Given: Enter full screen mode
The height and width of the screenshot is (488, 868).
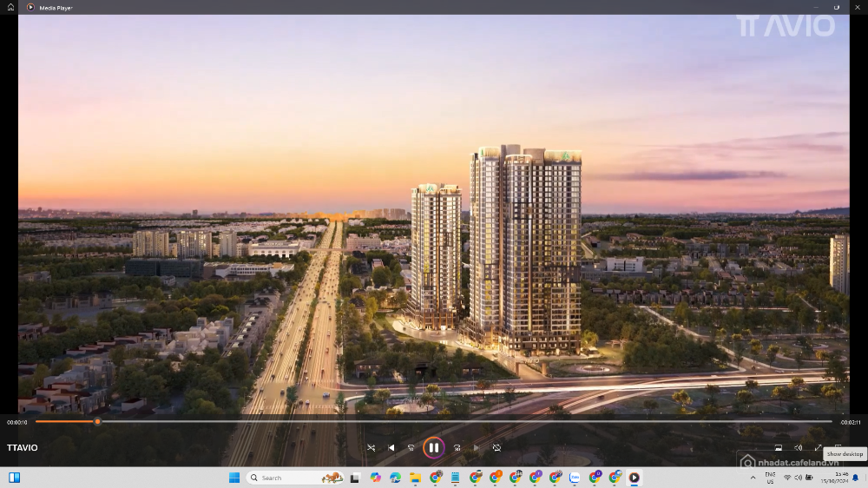Looking at the screenshot, I should click(x=818, y=448).
